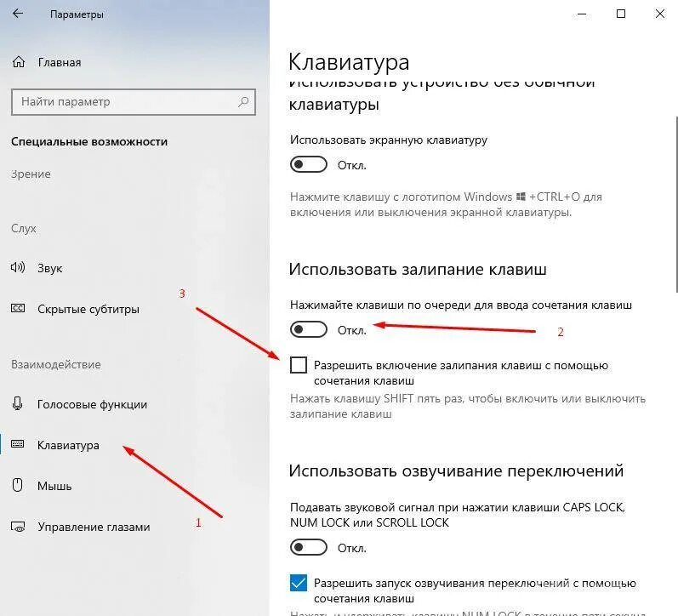This screenshot has height=616, width=678.
Task: Open Скрытые субтитры CC icon
Action: [x=18, y=309]
